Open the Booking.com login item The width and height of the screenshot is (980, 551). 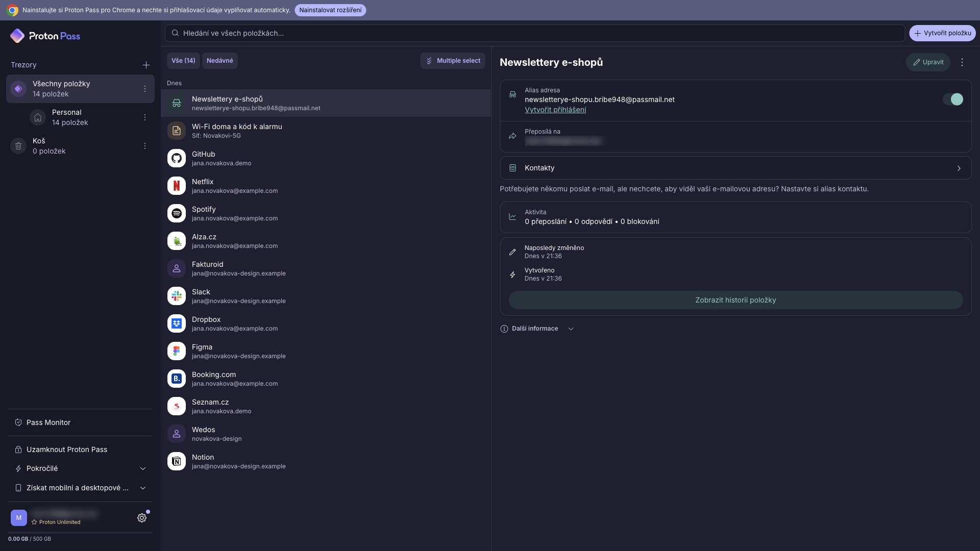click(x=326, y=379)
